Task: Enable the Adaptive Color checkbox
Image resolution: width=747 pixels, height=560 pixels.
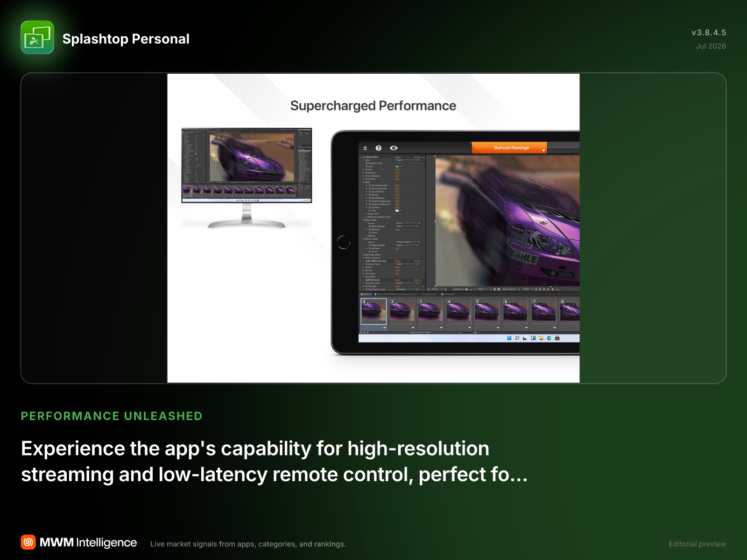Action: [x=396, y=163]
